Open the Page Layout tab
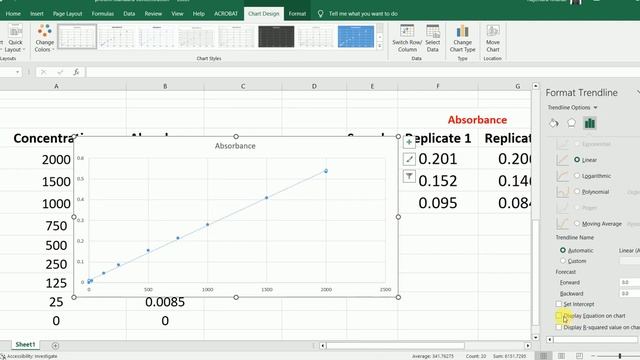Image resolution: width=640 pixels, height=360 pixels. click(x=67, y=14)
